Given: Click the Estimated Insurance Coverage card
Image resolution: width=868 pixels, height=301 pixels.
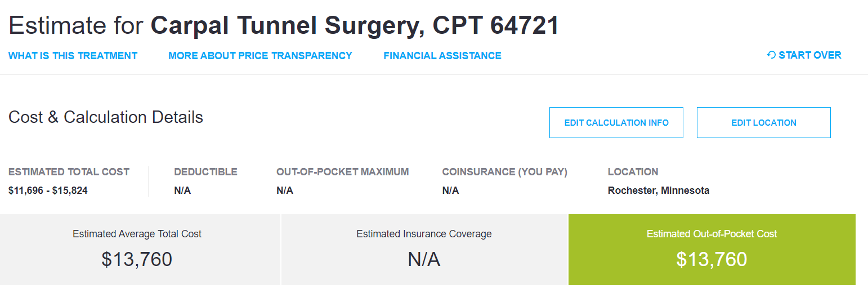Looking at the screenshot, I should pyautogui.click(x=424, y=250).
